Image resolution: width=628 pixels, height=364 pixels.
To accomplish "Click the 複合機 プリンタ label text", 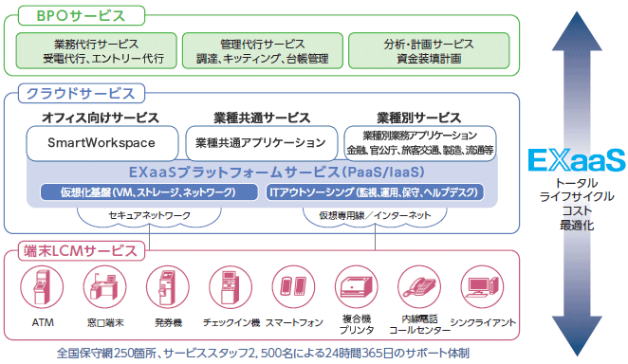I will click(357, 324).
